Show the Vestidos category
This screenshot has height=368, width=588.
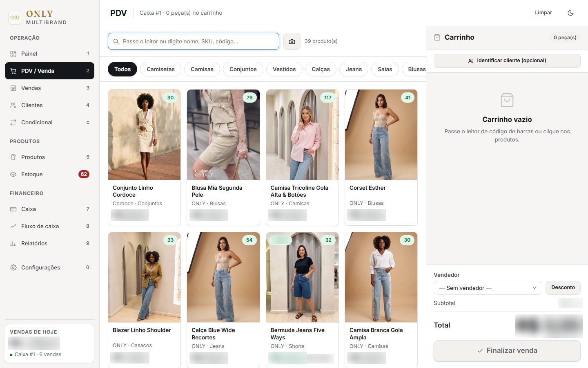tap(284, 69)
